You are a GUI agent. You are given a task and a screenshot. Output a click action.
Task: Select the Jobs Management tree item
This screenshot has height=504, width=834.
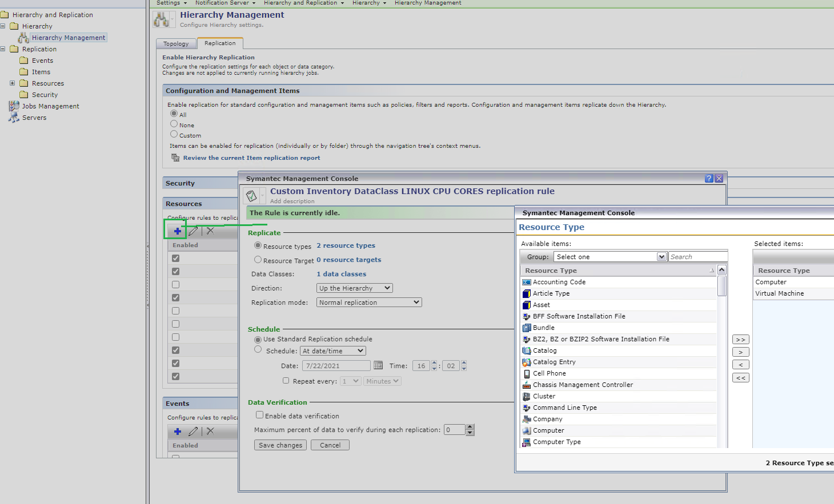[50, 106]
